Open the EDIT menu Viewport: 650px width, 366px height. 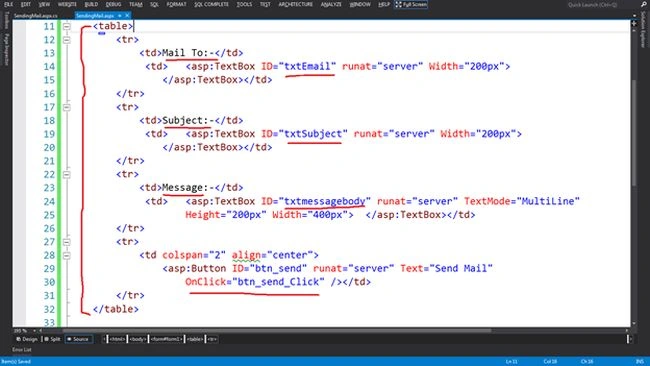(26, 4)
